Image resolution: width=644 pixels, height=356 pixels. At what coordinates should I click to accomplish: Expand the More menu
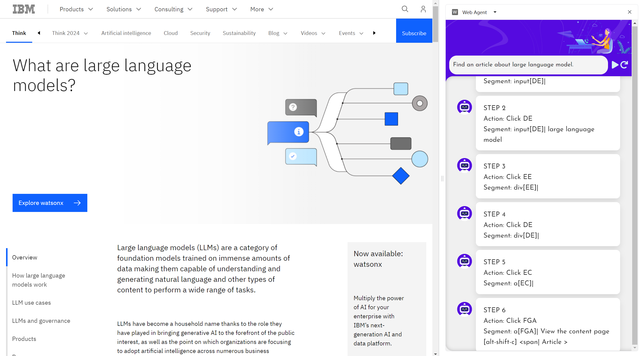tap(261, 9)
